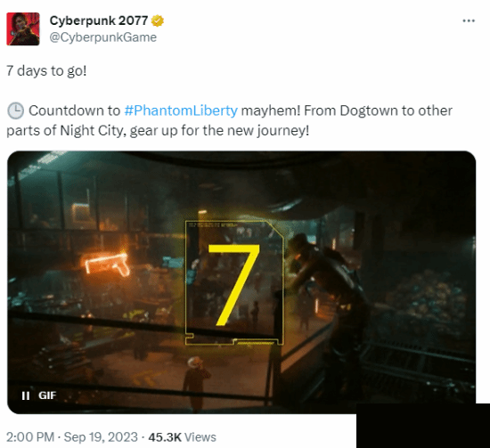Click the yellow number 7 in GIF
The width and height of the screenshot is (490, 448).
click(233, 285)
